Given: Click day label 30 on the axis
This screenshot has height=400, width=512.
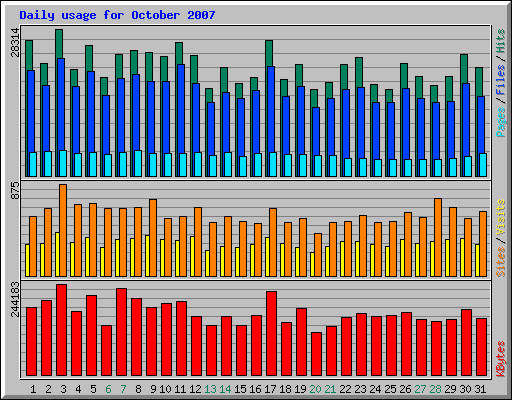Looking at the screenshot, I should (465, 389).
